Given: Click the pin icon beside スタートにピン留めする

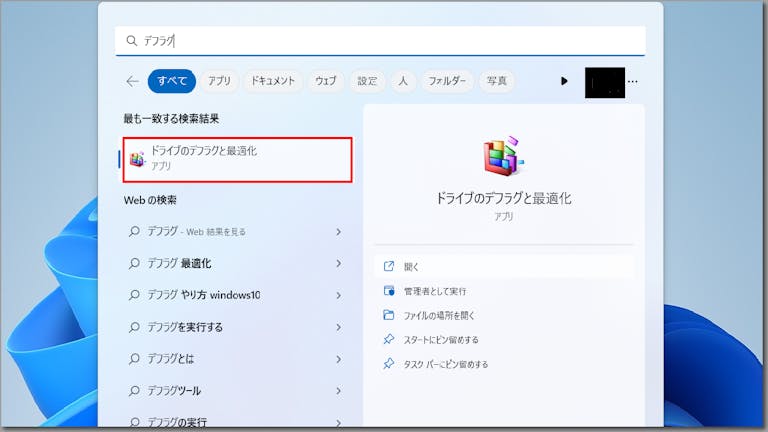Looking at the screenshot, I should (389, 339).
